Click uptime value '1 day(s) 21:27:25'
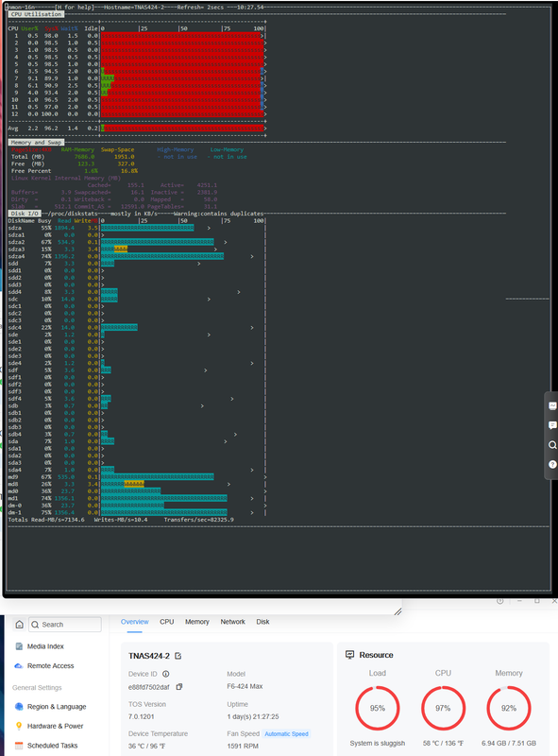Screen dimensions: 558x756 point(253,716)
